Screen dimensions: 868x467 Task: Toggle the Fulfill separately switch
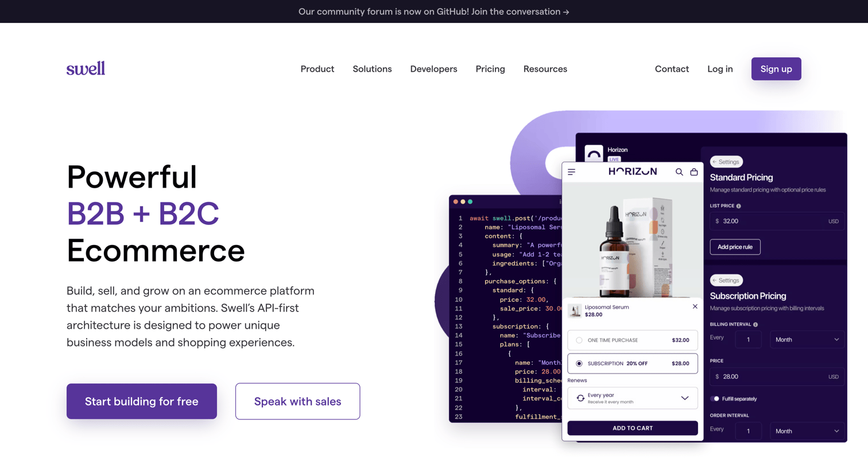[x=715, y=399]
